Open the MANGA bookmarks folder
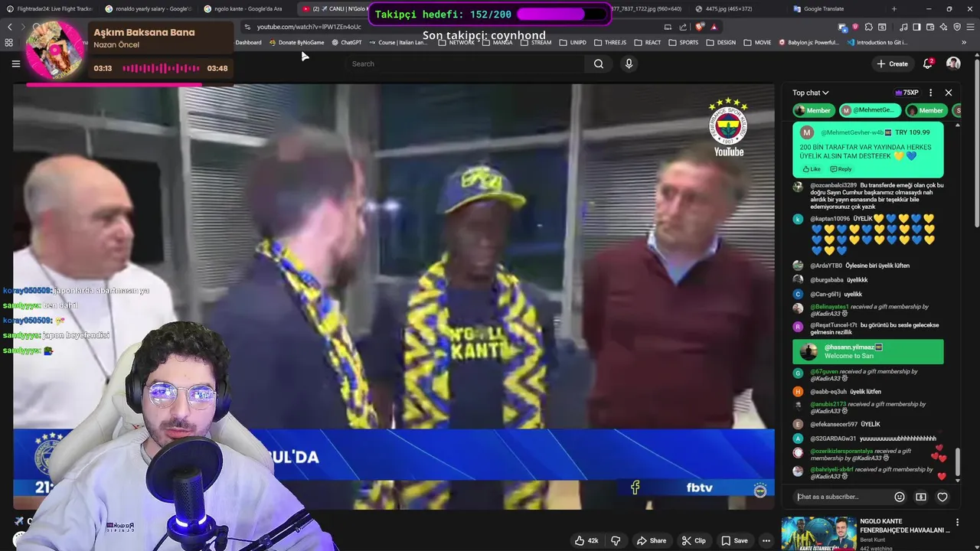The image size is (980, 551). coord(497,42)
